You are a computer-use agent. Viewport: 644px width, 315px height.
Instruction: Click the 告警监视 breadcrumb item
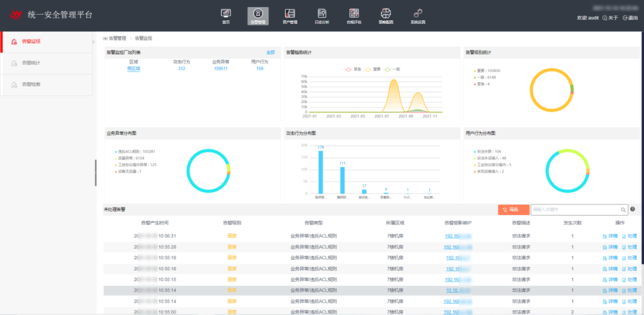click(143, 38)
